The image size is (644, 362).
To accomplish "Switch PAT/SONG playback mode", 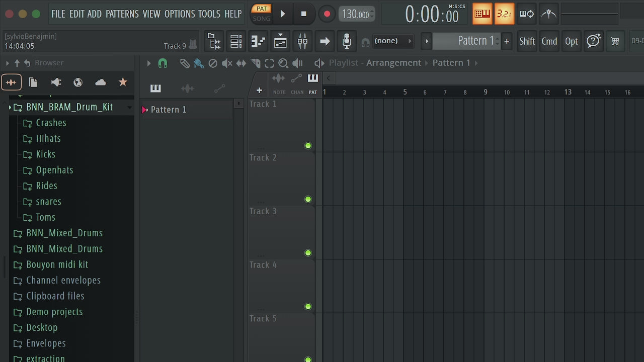I will pyautogui.click(x=262, y=14).
